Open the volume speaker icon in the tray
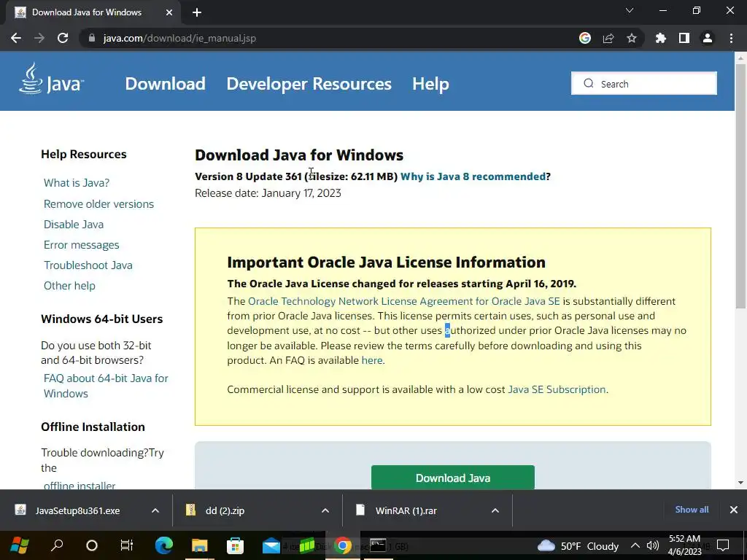Viewport: 747px width, 560px height. coord(652,545)
